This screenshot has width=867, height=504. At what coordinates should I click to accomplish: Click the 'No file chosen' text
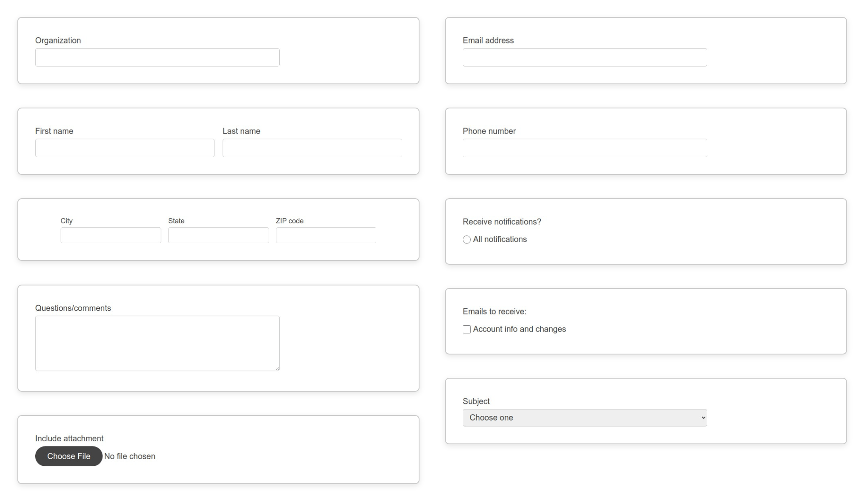(130, 456)
